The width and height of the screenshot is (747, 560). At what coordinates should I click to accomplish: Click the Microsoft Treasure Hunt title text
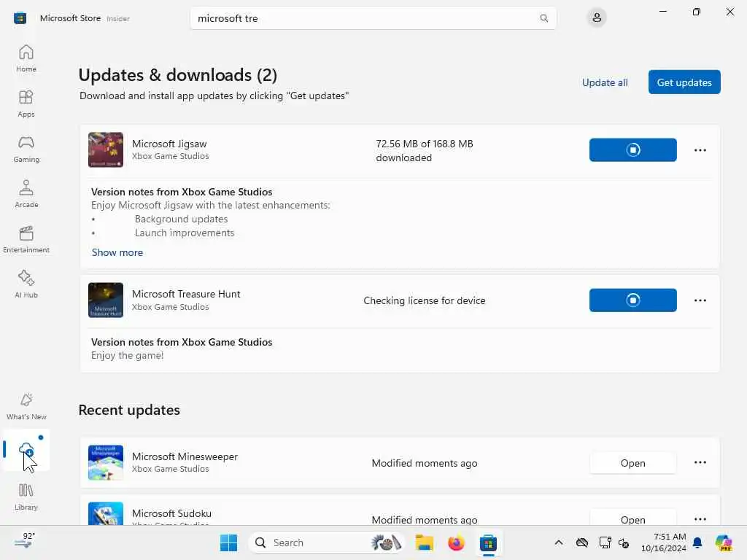[186, 294]
